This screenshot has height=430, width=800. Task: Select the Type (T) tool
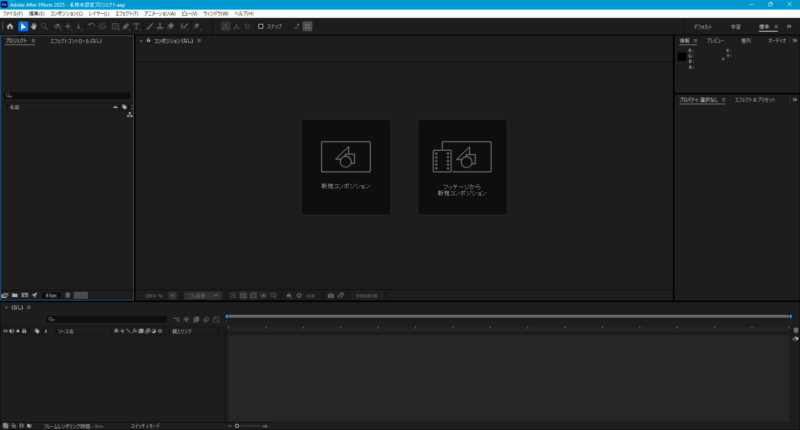(x=137, y=27)
